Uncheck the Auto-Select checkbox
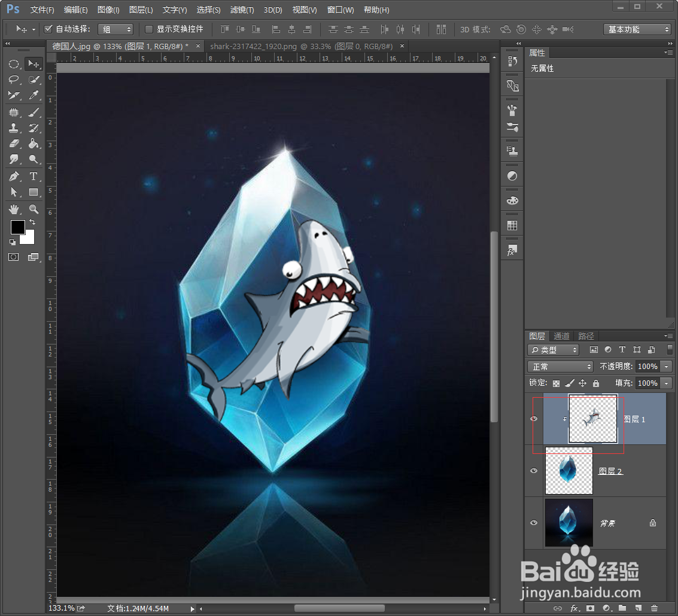The width and height of the screenshot is (678, 616). click(x=48, y=29)
